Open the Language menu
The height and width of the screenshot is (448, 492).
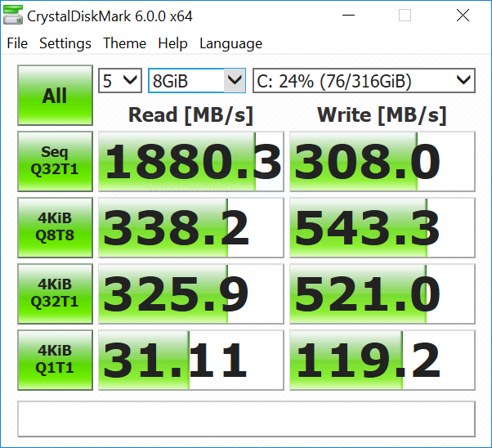click(x=230, y=43)
